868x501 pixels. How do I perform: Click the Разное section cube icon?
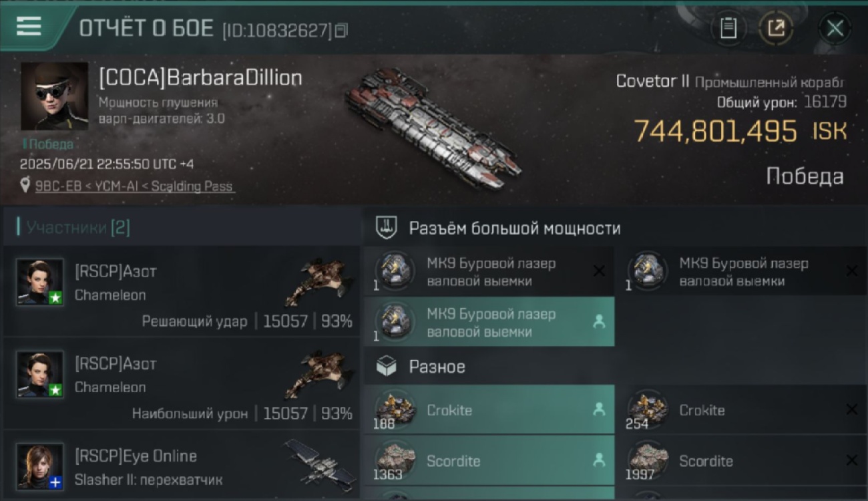[x=387, y=366]
